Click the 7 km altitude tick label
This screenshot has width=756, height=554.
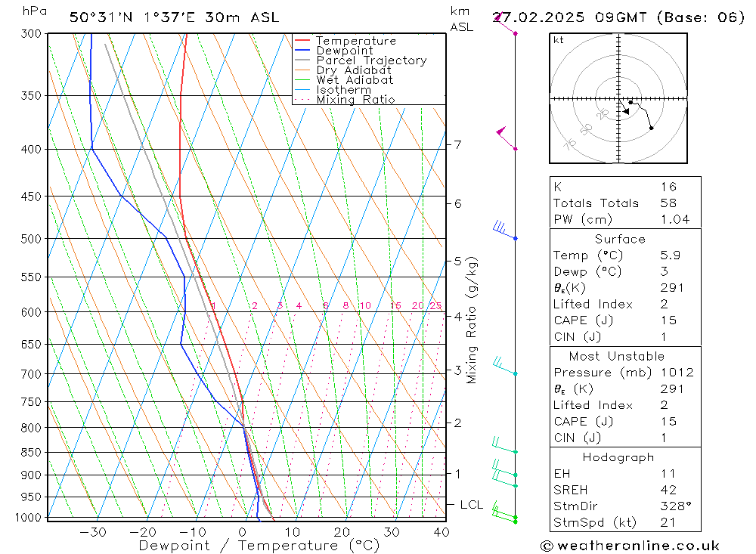(457, 144)
